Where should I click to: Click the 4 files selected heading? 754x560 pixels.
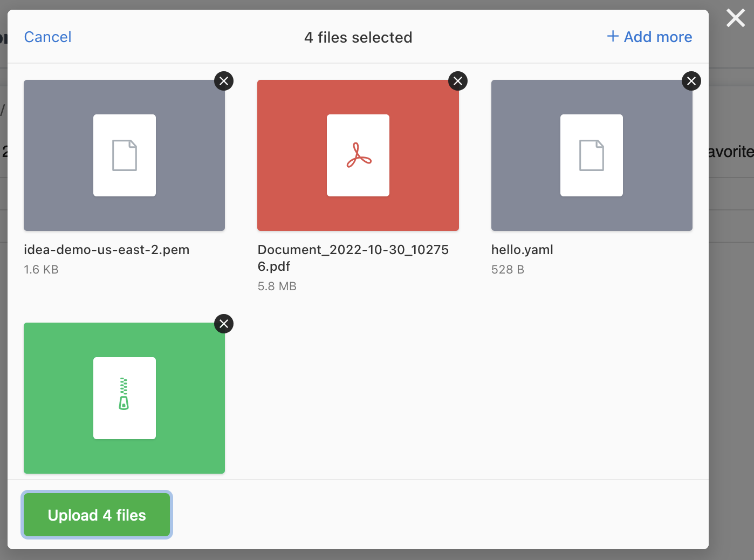pos(358,37)
